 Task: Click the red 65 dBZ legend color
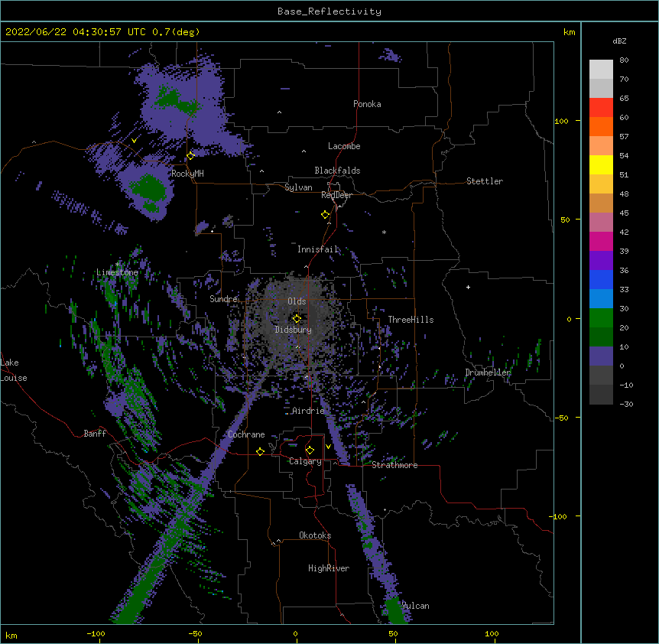[601, 107]
